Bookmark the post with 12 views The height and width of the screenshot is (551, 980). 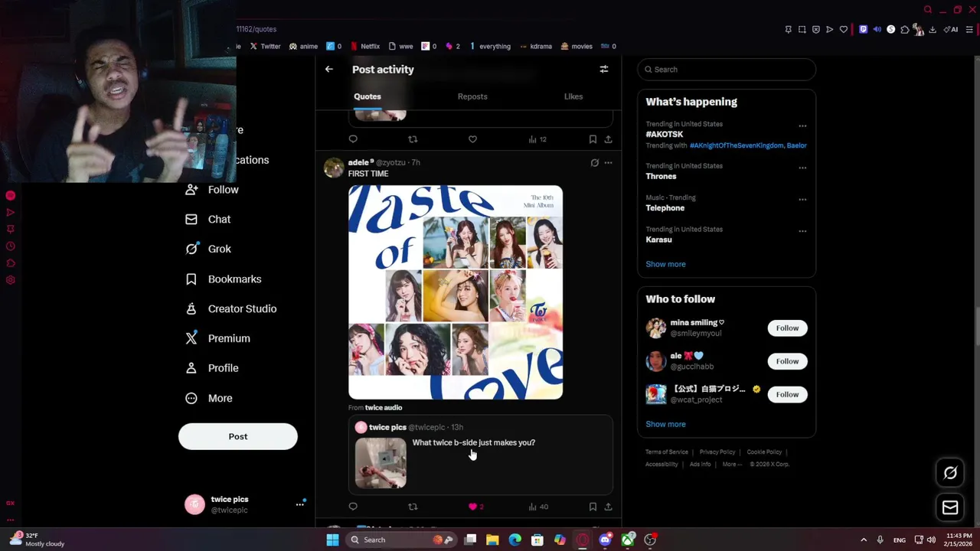(x=593, y=139)
